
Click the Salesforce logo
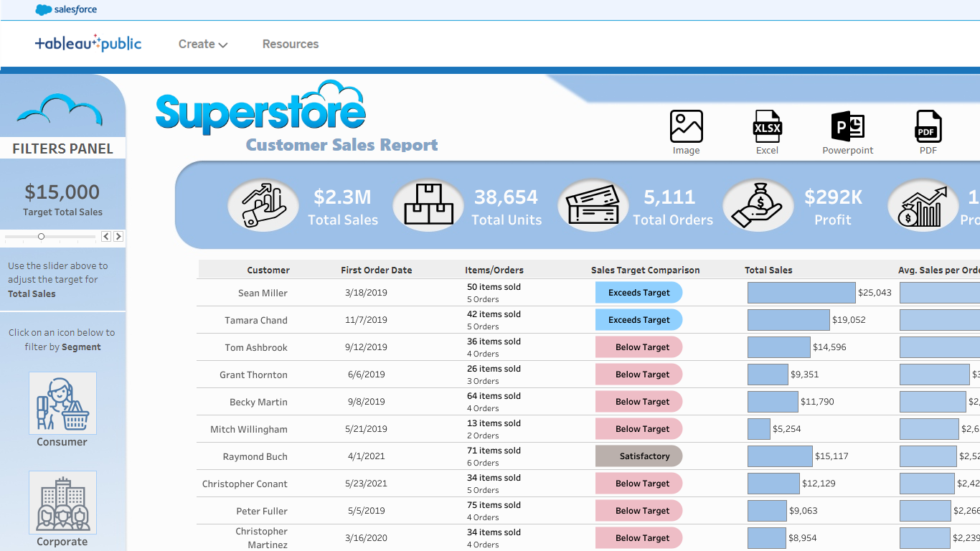(66, 10)
